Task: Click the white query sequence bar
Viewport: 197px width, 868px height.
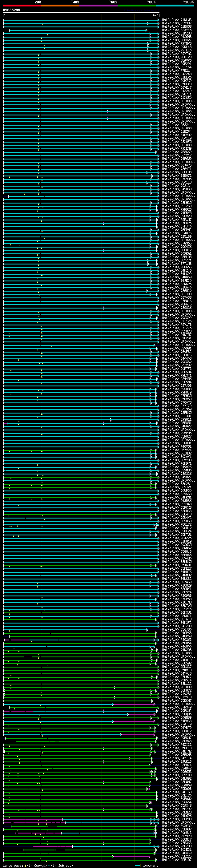Action: pyautogui.click(x=81, y=13)
